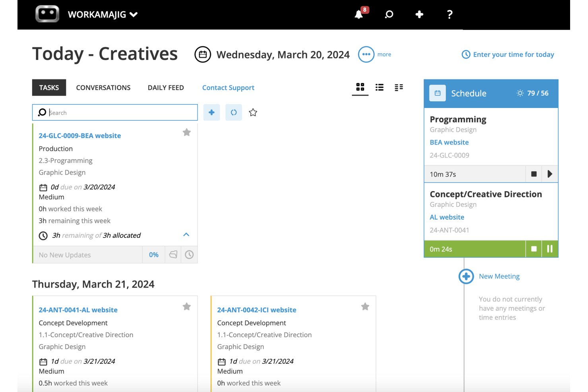Focus the task Search field
Screen dimensions: 588x392
click(115, 112)
